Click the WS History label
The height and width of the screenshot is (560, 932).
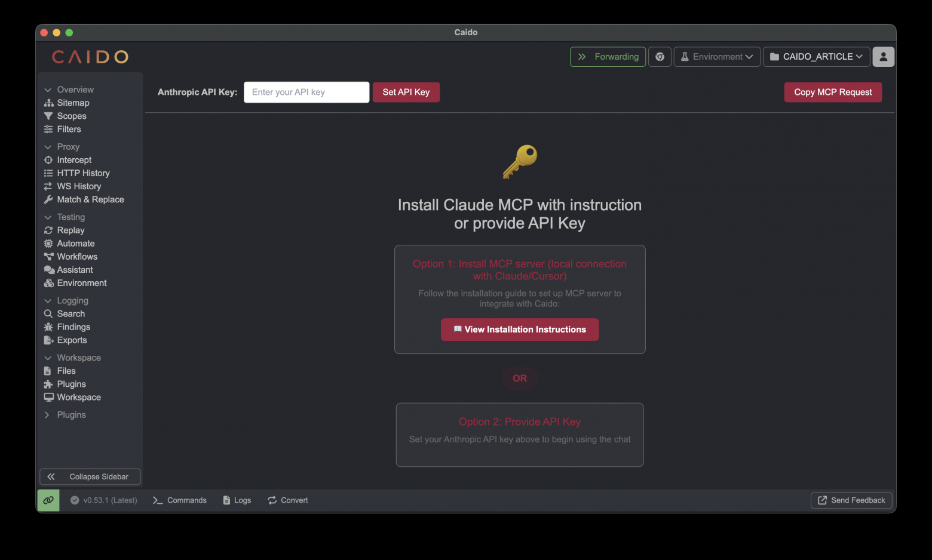tap(79, 186)
